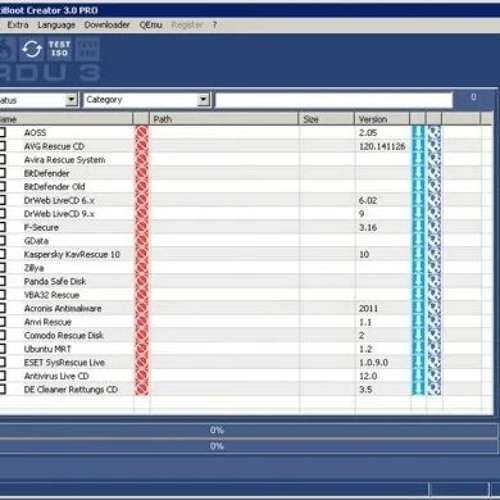The width and height of the screenshot is (500, 500).
Task: Click the red status icon for BitDefender Old
Action: 142,187
